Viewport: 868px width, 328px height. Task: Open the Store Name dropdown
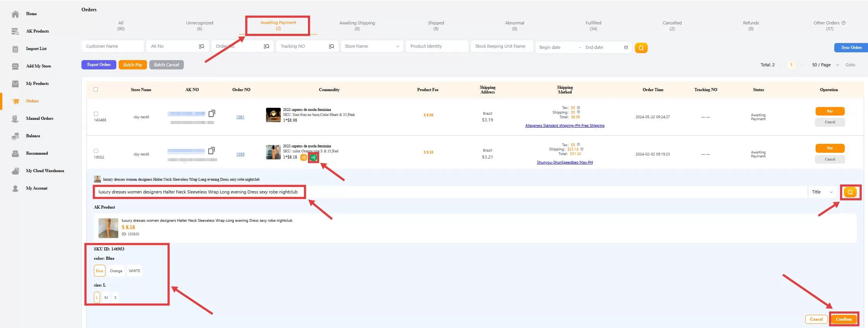point(372,46)
